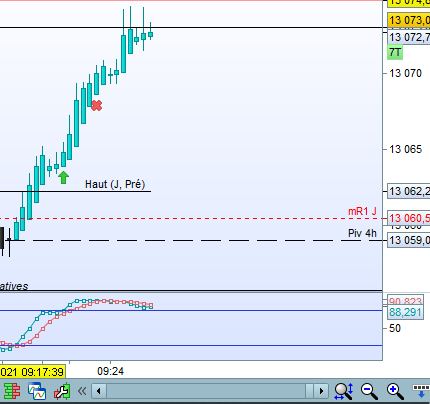Click the scrollbar right arrow
Image resolution: width=430 pixels, height=404 pixels.
(321, 391)
